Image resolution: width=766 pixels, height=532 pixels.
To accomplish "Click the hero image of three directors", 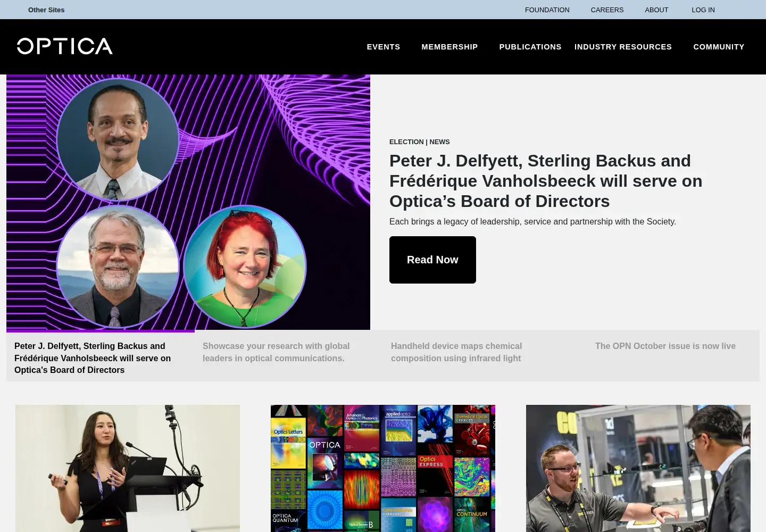I will tap(188, 202).
